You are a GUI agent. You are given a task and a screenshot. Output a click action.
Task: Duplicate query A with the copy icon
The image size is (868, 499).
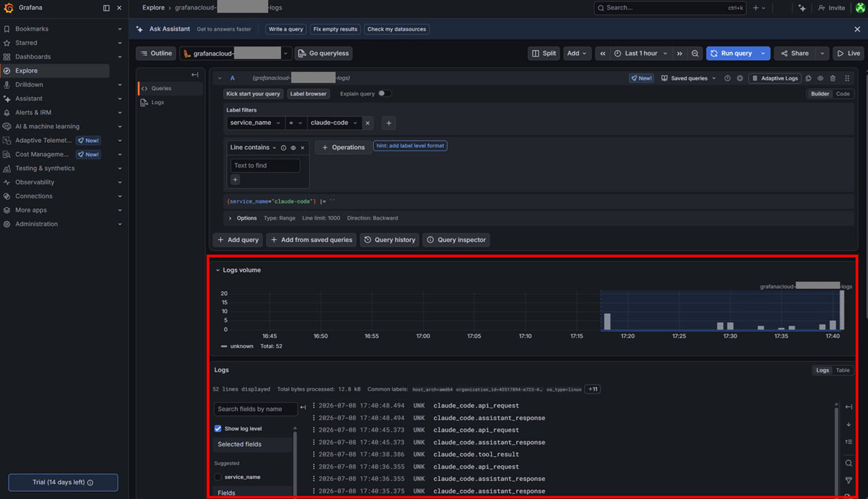coord(808,78)
